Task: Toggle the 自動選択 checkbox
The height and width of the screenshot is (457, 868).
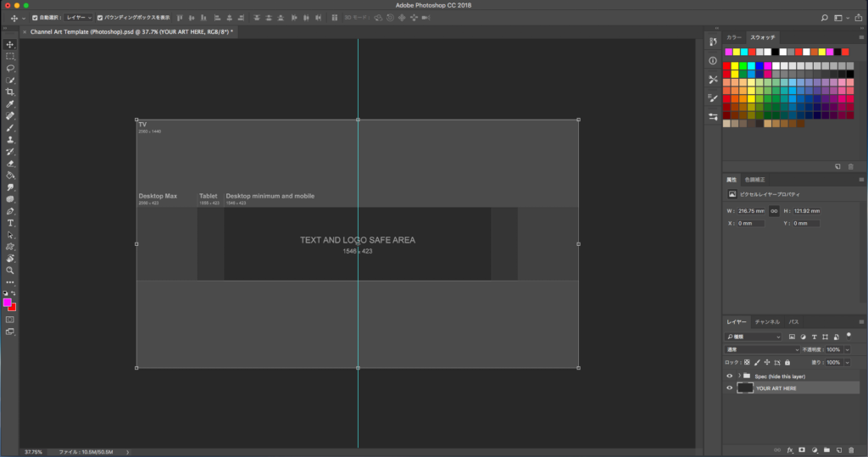Action: point(34,18)
